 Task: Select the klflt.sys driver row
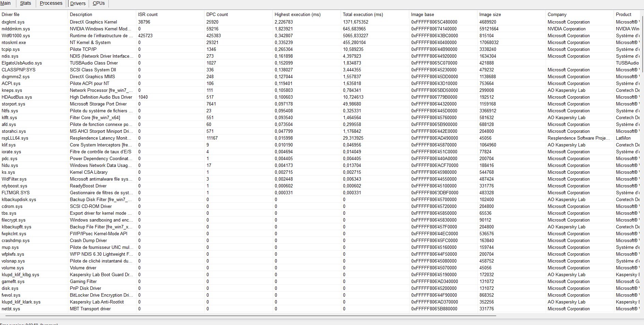tap(320, 117)
